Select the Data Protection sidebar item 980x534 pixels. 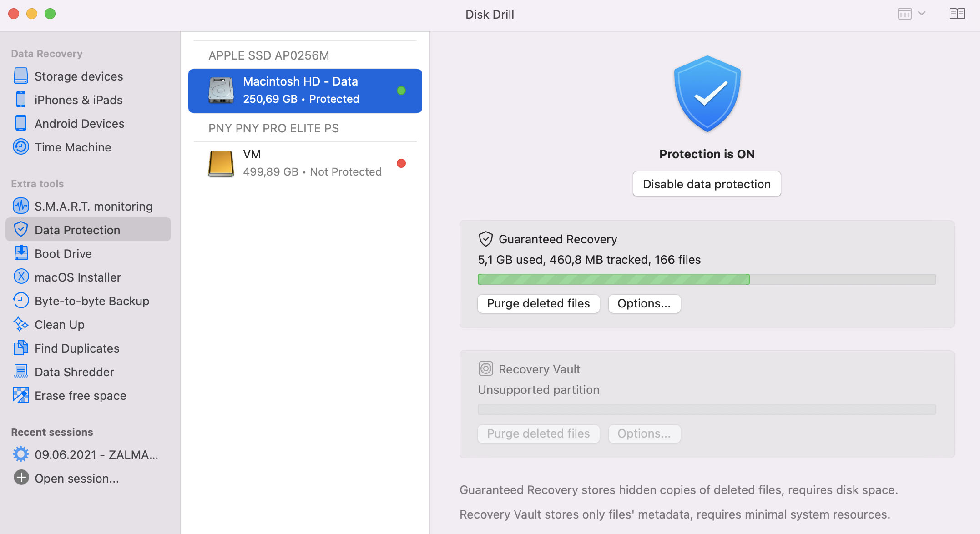(x=88, y=230)
